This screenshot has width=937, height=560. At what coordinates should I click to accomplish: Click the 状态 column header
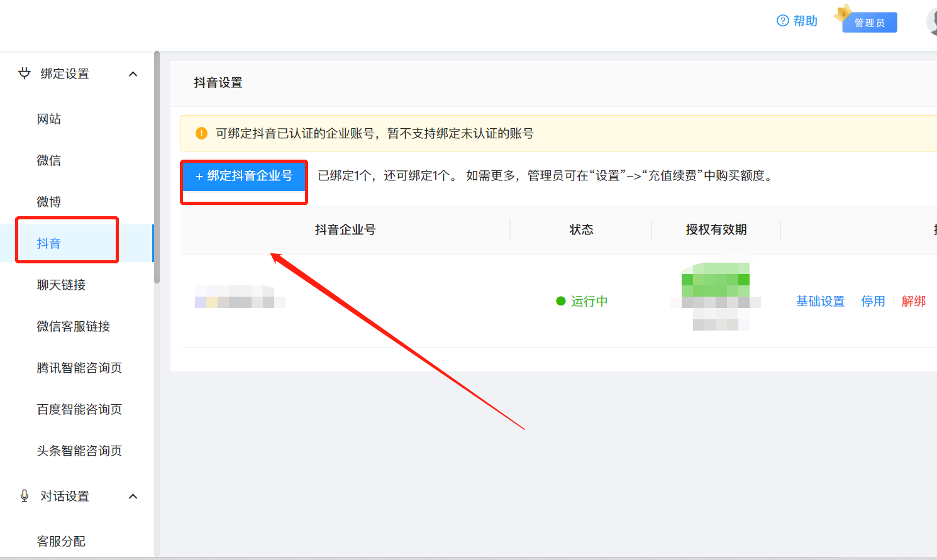coord(581,229)
